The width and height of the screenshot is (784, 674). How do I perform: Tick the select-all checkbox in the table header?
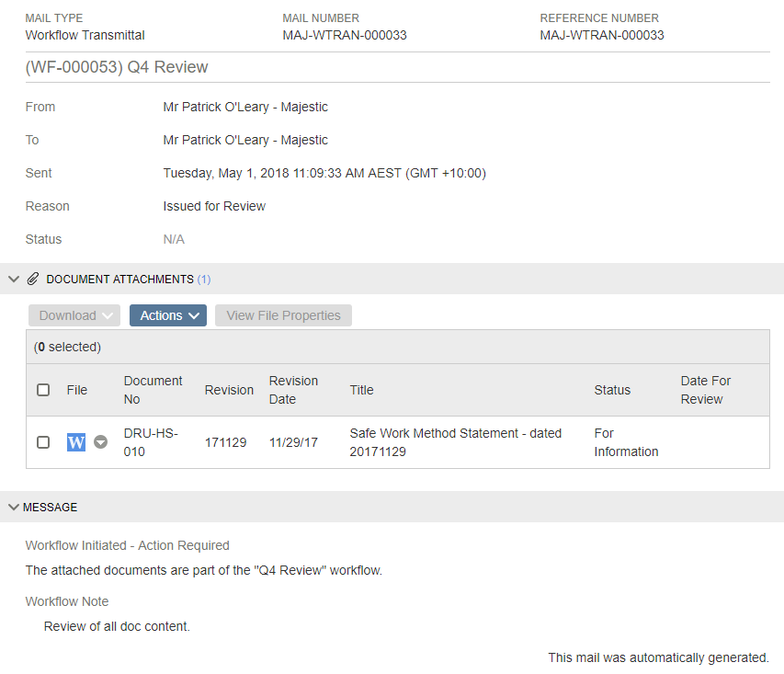click(x=43, y=390)
